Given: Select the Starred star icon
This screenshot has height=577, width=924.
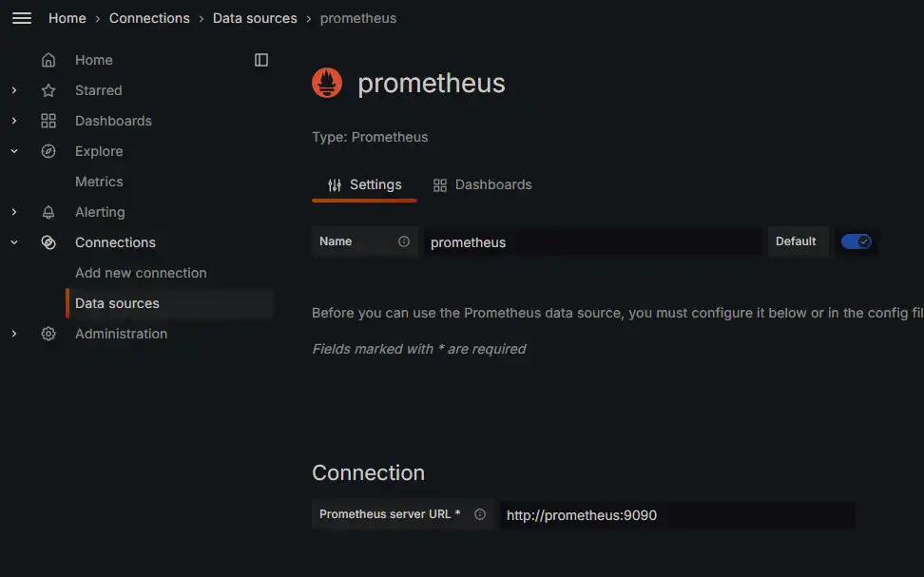Looking at the screenshot, I should pos(48,89).
